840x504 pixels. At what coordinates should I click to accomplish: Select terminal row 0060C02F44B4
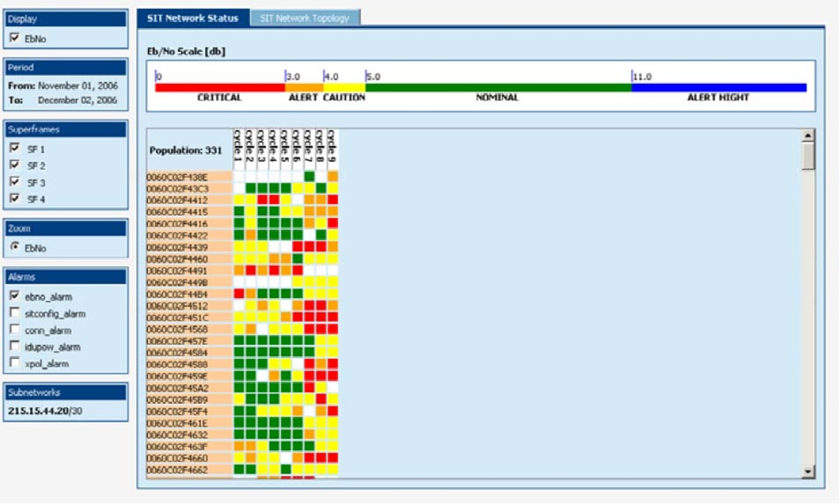(189, 294)
